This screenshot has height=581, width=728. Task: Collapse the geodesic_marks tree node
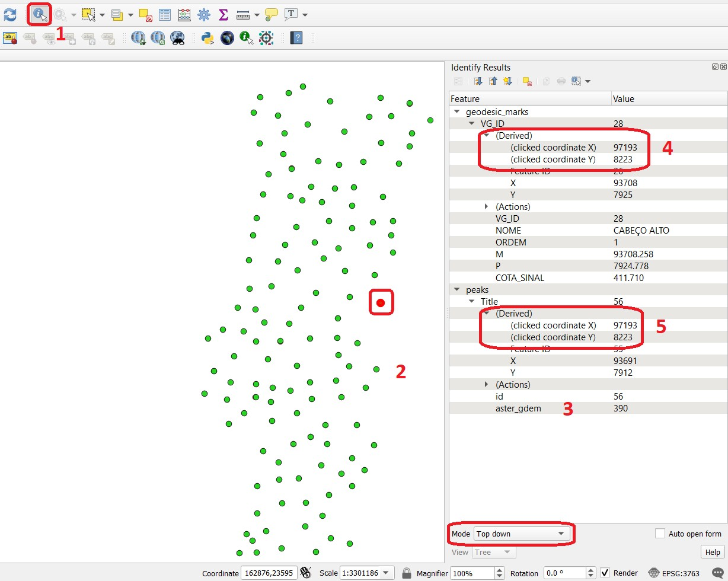(456, 111)
